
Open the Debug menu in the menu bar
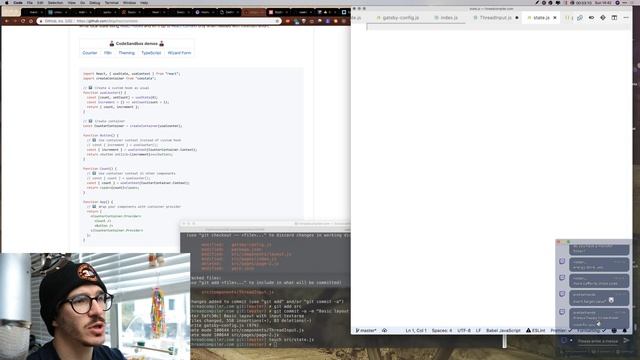pyautogui.click(x=95, y=2)
